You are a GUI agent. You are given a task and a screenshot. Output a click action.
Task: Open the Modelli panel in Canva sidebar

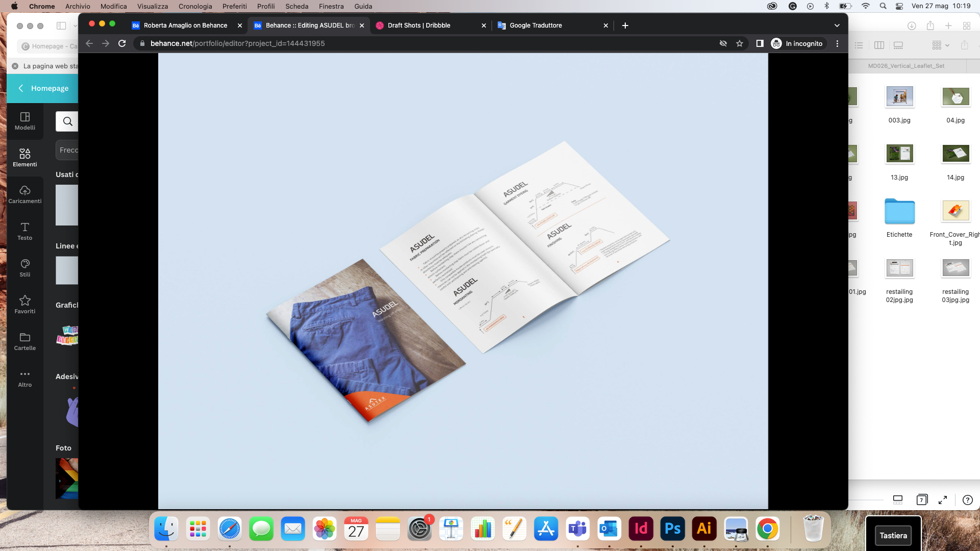(x=24, y=121)
